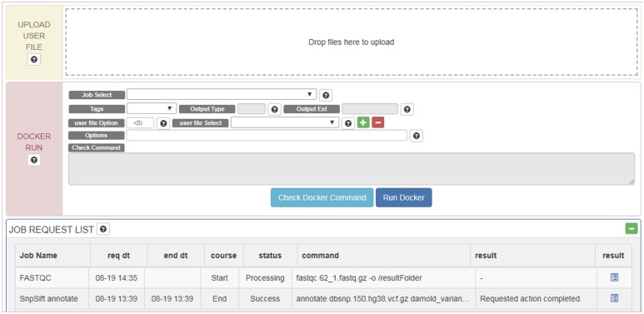
Task: Click help icon next to user file Option
Action: pos(163,123)
